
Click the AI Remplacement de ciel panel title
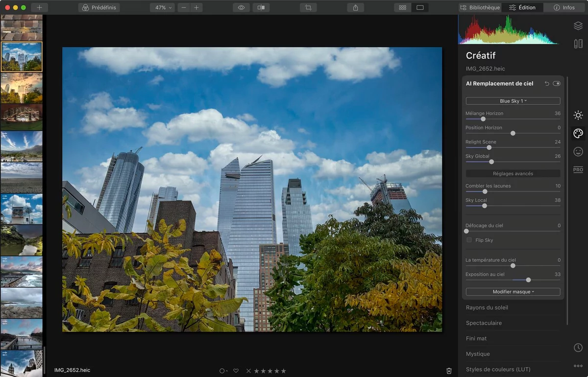click(499, 84)
